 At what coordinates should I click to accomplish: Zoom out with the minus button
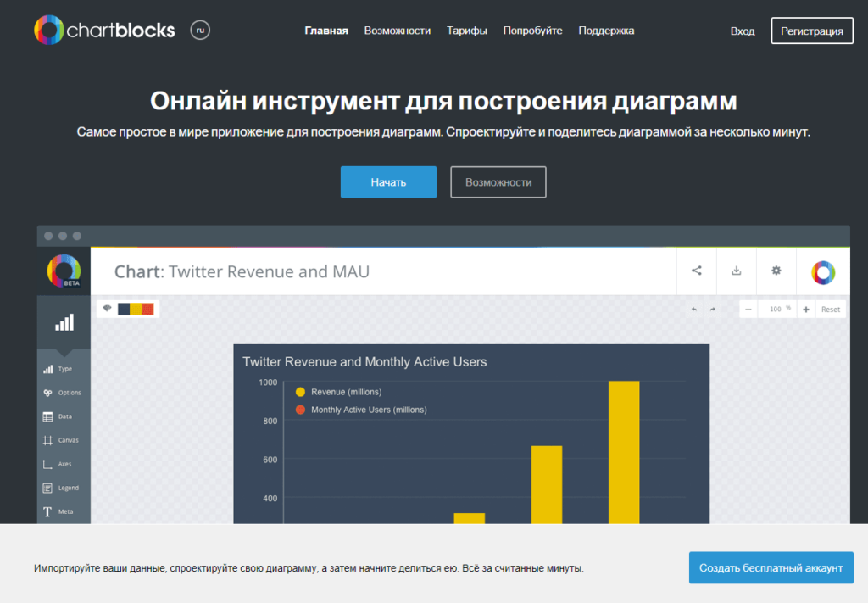click(748, 310)
